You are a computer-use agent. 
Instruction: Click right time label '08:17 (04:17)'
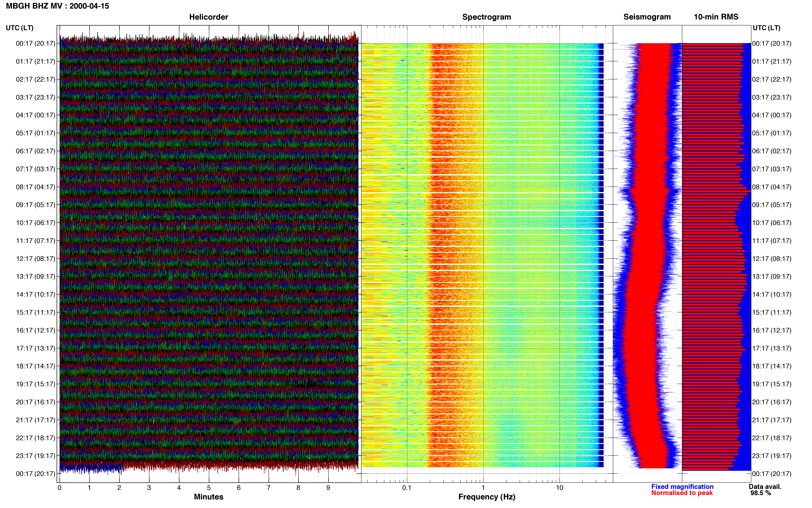(772, 187)
